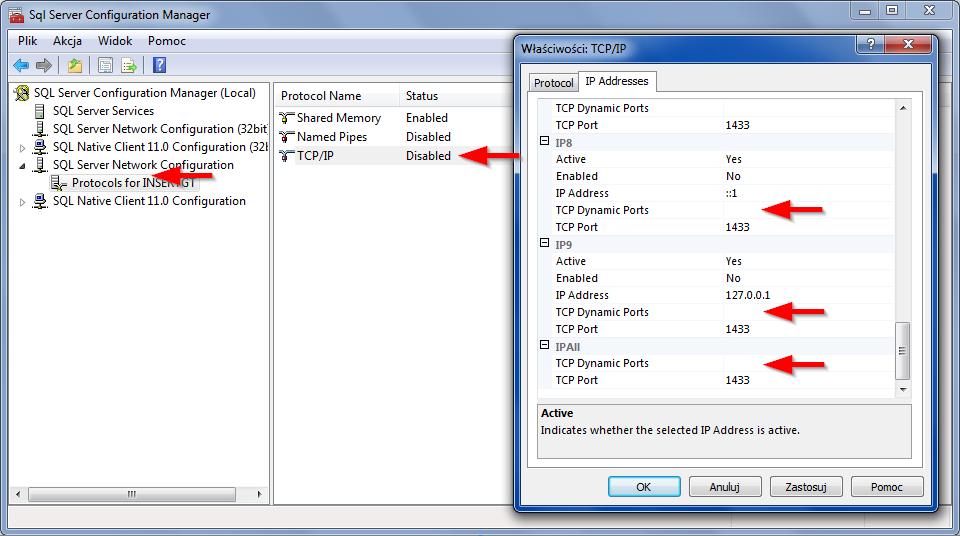Image resolution: width=960 pixels, height=536 pixels.
Task: Select SQL Server Services in the tree
Action: click(x=103, y=111)
